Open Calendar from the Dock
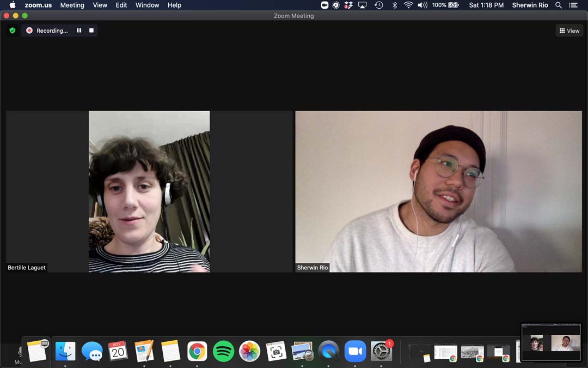588x368 pixels. point(118,352)
